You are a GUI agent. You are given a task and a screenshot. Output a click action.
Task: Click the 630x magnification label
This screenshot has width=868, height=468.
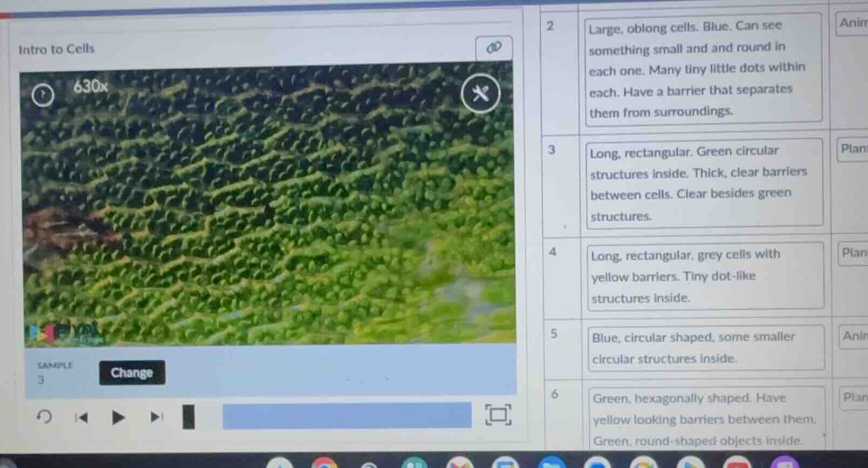[91, 86]
